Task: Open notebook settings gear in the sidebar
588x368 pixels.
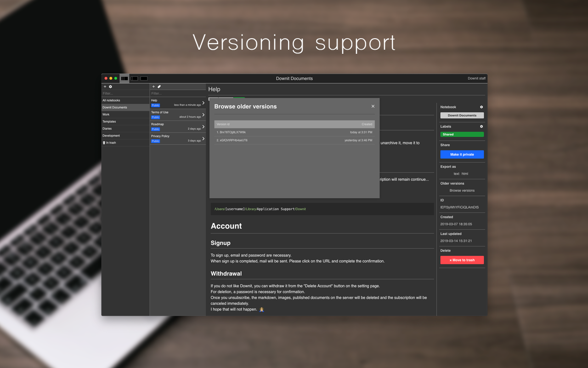Action: (x=110, y=86)
